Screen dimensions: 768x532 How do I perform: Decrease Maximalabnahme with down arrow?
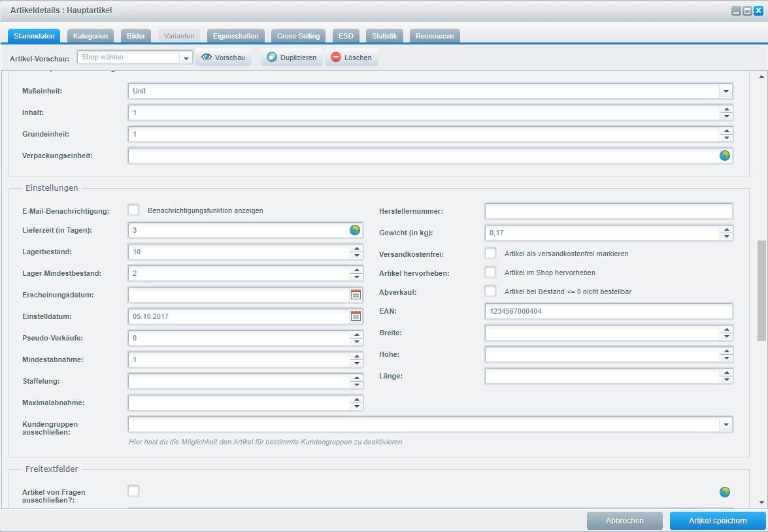[357, 406]
